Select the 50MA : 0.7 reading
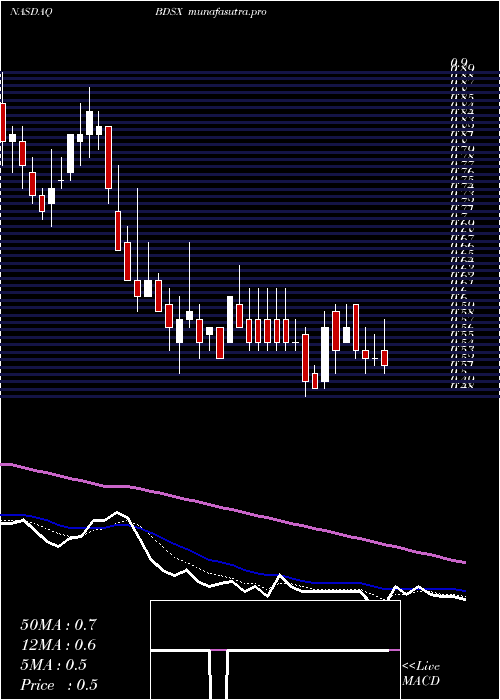The image size is (500, 700). (58, 625)
